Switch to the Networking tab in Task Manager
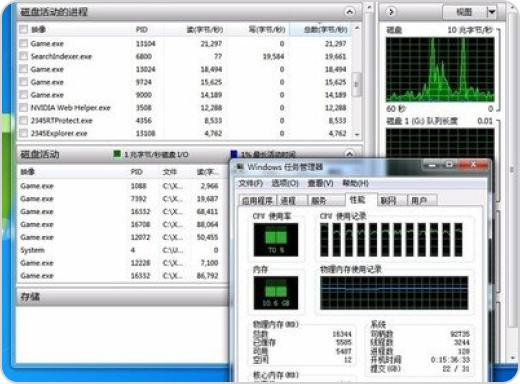This screenshot has height=384, width=520. coord(389,200)
